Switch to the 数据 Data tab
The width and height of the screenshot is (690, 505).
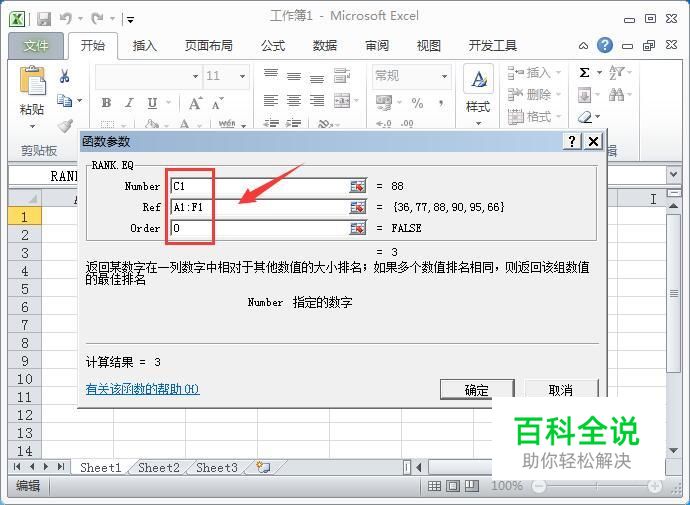pos(325,45)
